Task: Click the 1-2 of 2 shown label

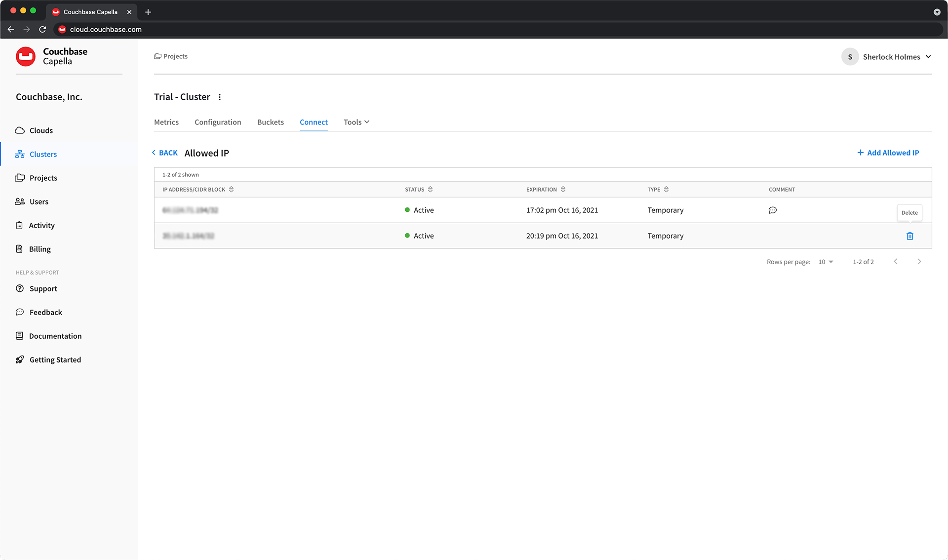Action: click(x=181, y=175)
